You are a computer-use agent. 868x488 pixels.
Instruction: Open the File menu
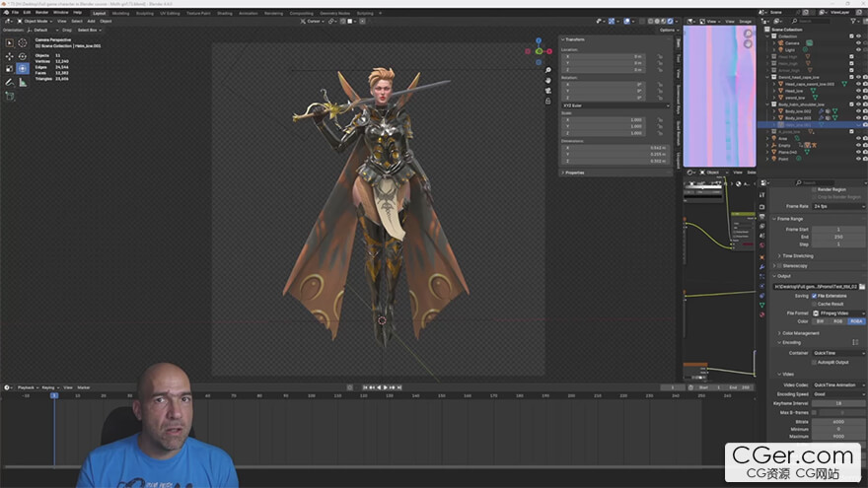click(x=16, y=12)
